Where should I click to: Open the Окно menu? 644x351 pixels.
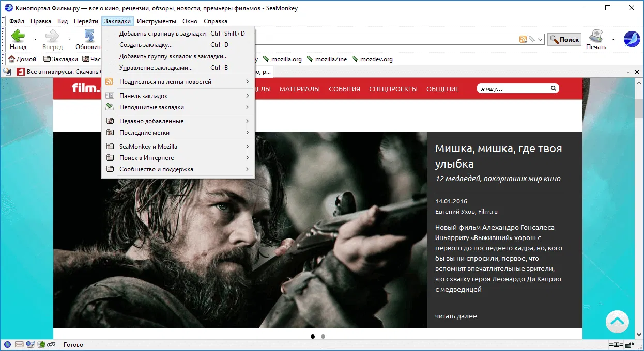190,21
